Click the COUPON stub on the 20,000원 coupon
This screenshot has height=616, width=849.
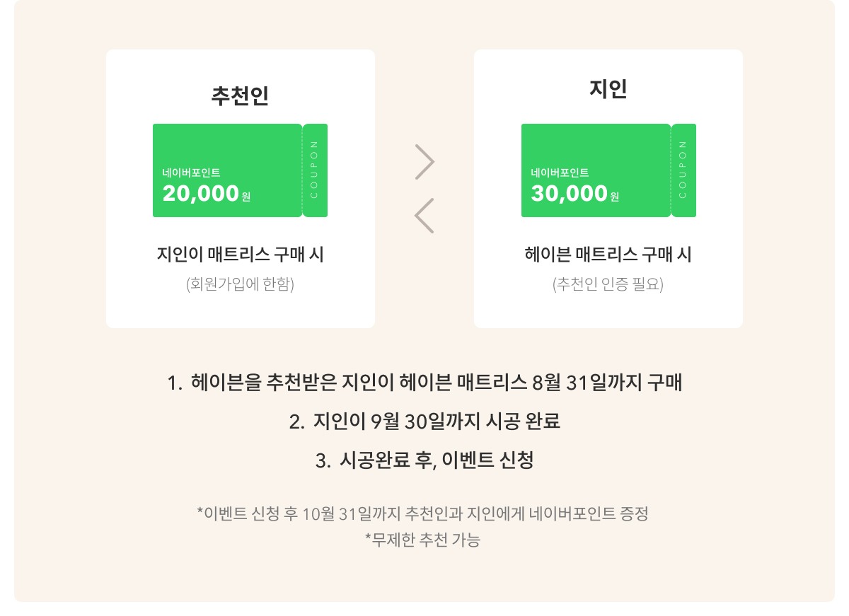(316, 170)
